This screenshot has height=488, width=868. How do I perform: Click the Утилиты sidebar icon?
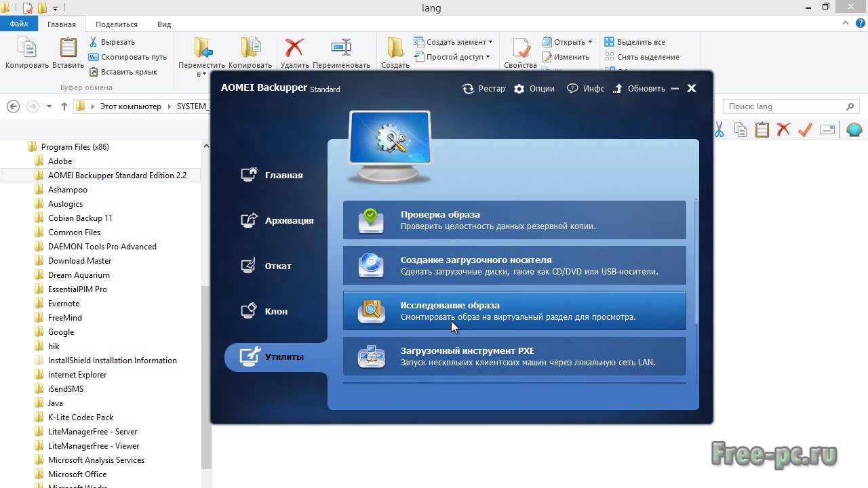click(250, 356)
